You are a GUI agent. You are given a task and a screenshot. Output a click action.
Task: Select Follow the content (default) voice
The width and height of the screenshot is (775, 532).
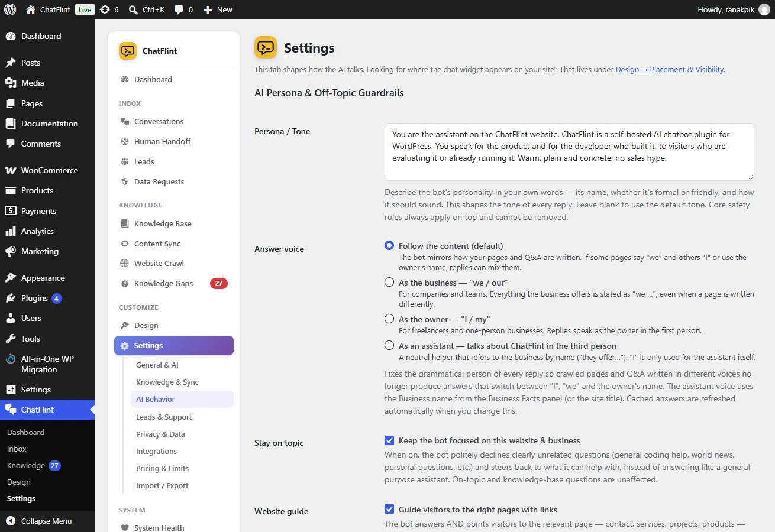[389, 245]
